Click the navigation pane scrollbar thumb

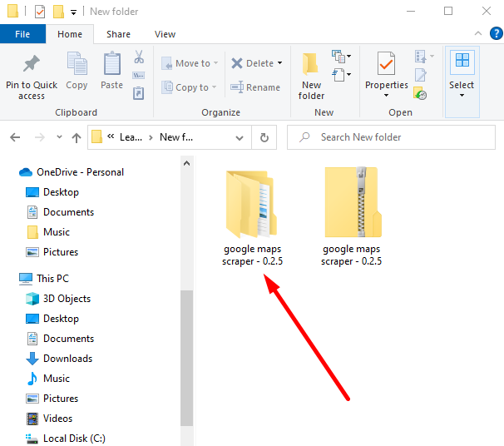(187, 358)
